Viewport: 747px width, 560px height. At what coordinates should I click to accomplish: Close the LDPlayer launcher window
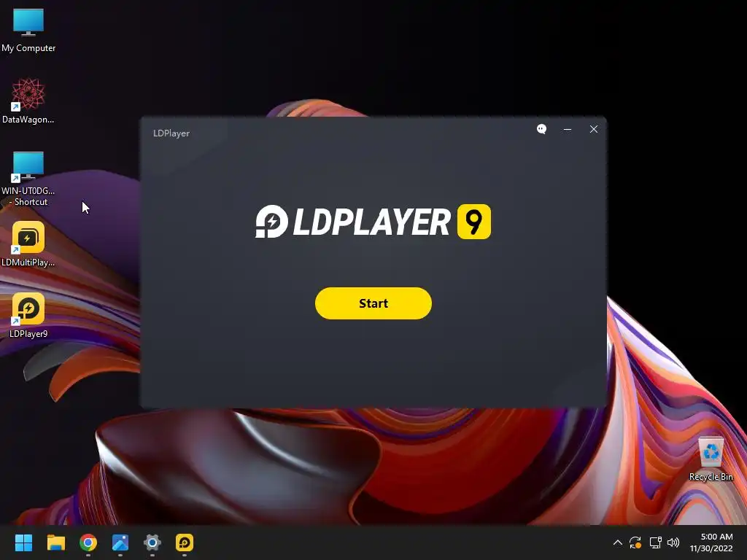pos(594,129)
